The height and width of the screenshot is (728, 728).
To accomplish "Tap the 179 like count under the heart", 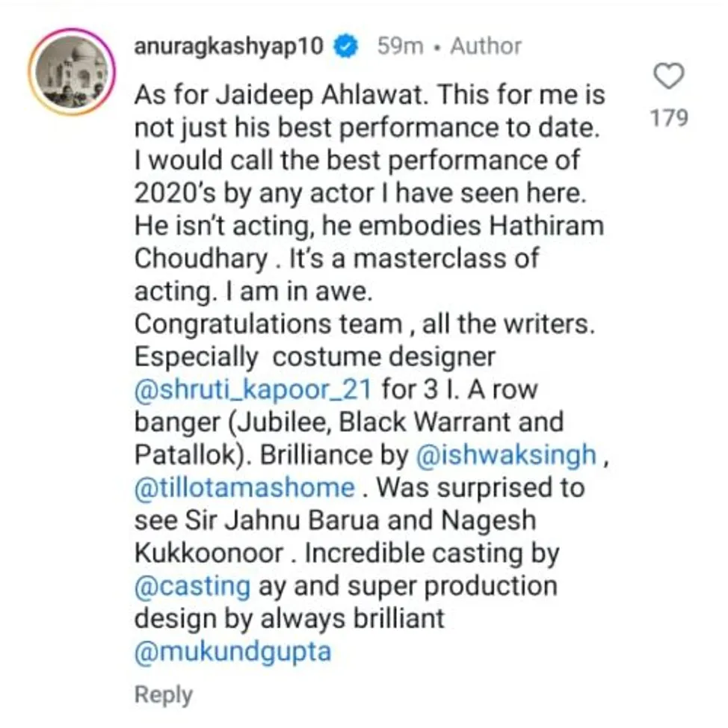I will pyautogui.click(x=670, y=117).
